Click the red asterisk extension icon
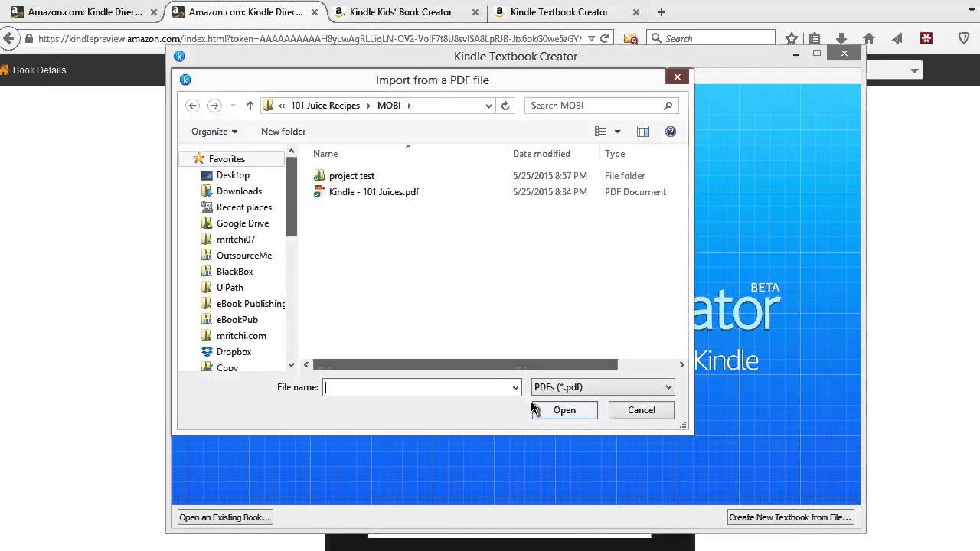 click(x=926, y=38)
